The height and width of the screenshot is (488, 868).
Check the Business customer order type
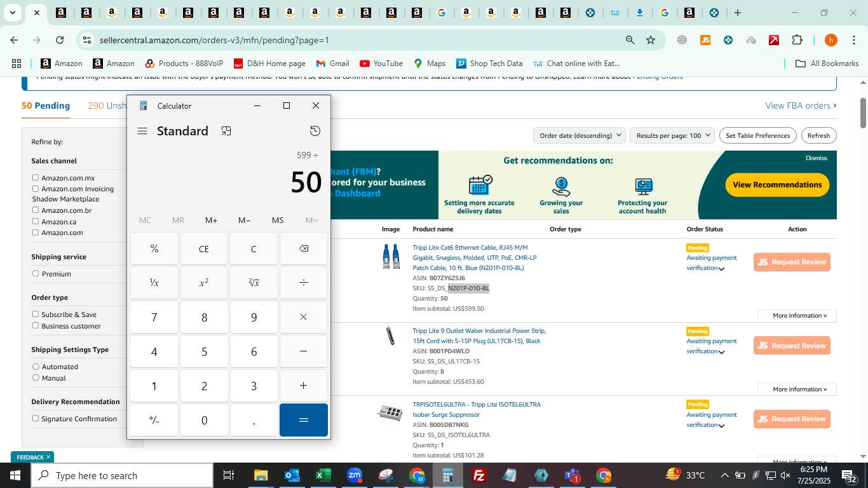click(36, 325)
